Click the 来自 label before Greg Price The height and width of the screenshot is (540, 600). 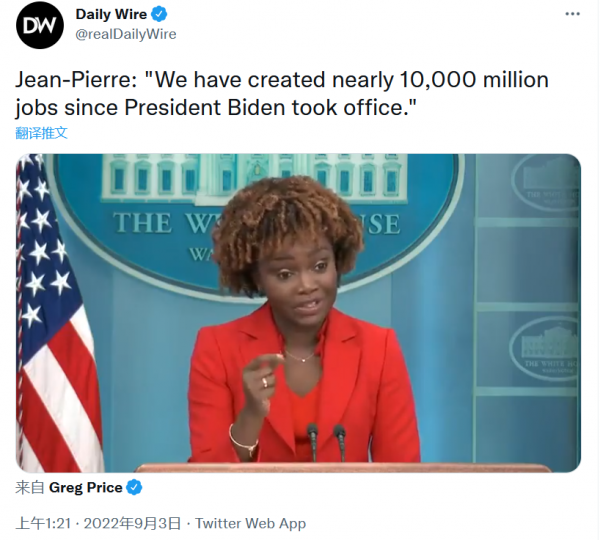click(30, 488)
